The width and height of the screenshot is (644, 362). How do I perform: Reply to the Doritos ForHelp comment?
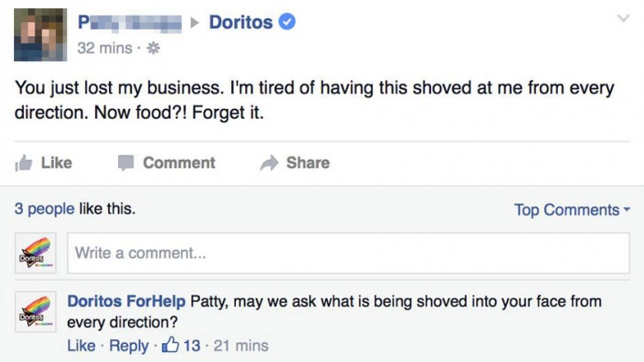[x=129, y=346]
